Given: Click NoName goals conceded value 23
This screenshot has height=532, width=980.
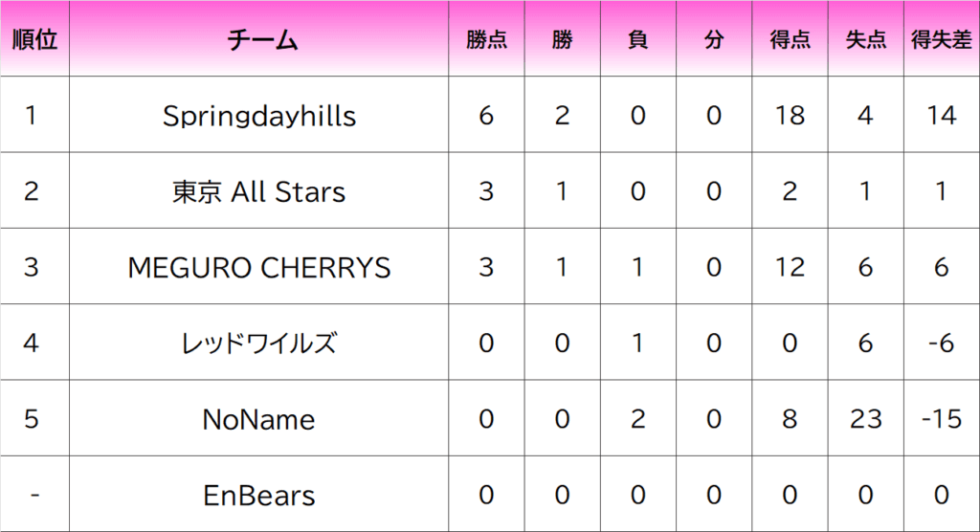Looking at the screenshot, I should click(865, 419).
